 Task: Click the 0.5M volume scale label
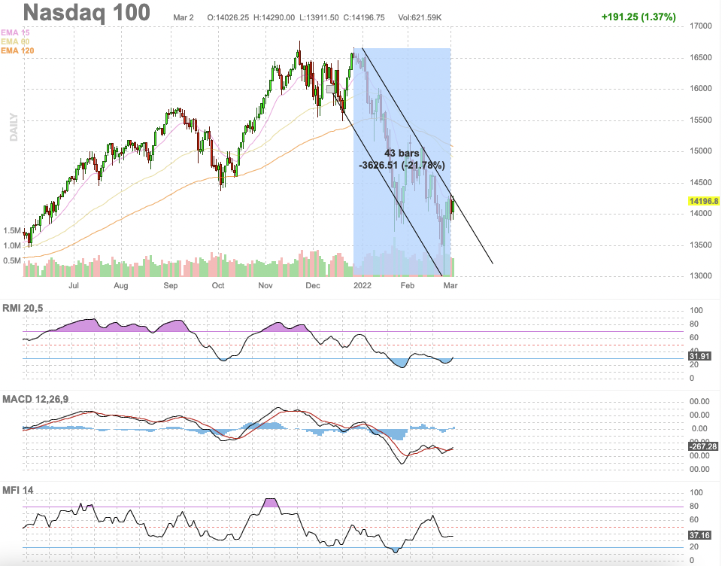coord(12,260)
